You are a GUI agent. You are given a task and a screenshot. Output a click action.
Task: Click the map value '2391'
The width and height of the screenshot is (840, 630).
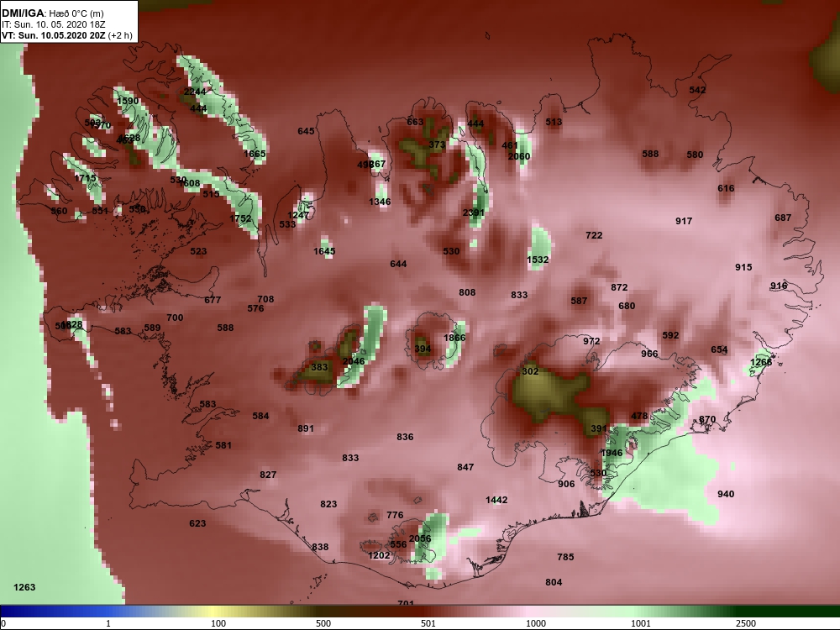[x=474, y=213]
